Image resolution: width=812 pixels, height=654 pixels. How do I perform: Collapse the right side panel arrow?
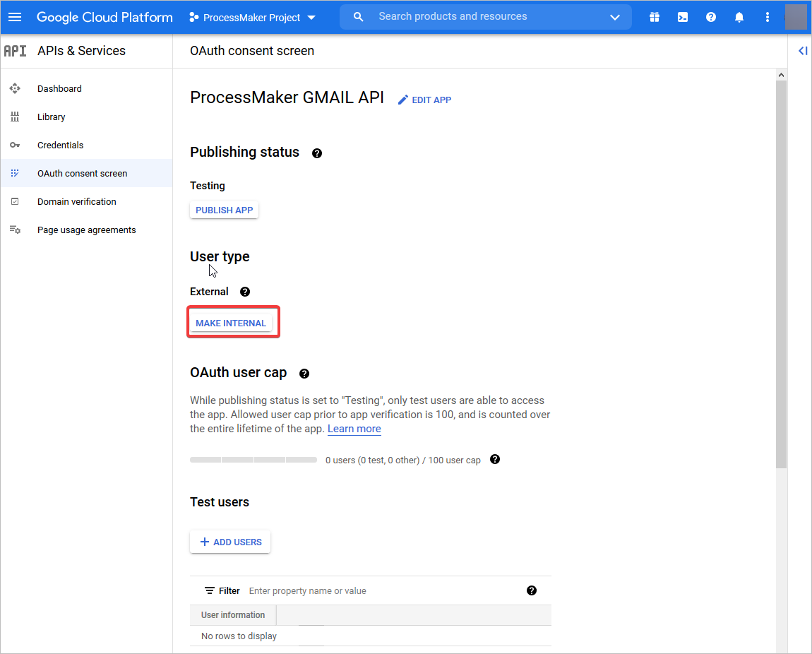(x=802, y=51)
